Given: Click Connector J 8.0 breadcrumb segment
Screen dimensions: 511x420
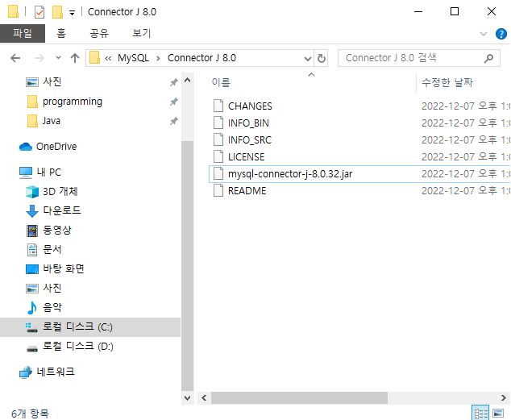Looking at the screenshot, I should pos(201,58).
